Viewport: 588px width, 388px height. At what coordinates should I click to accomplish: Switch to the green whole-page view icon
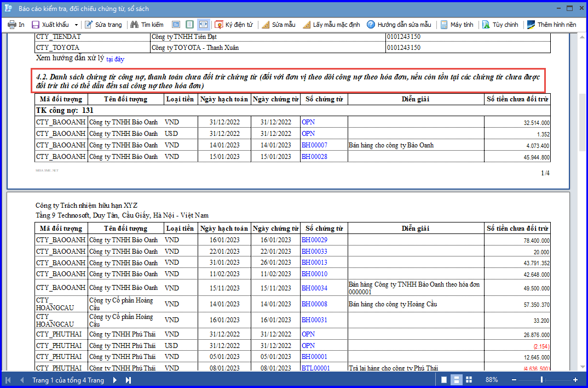click(190, 25)
